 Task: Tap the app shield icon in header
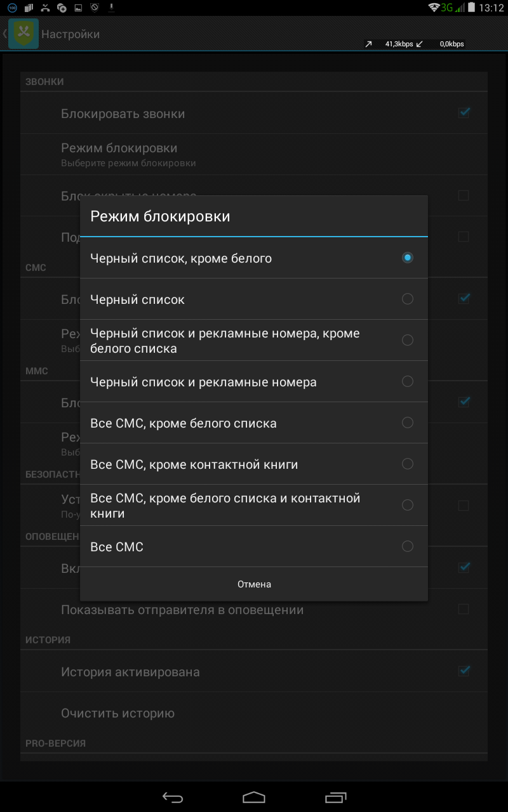point(23,34)
